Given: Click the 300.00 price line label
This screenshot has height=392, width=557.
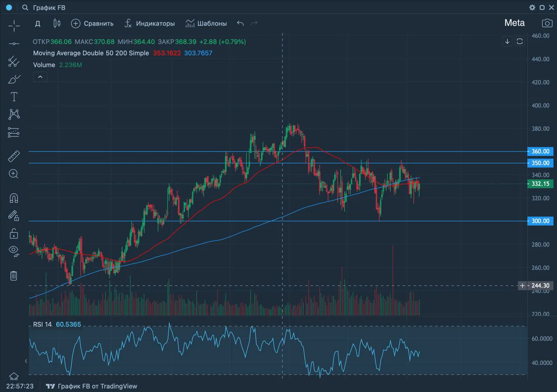Looking at the screenshot, I should 540,221.
